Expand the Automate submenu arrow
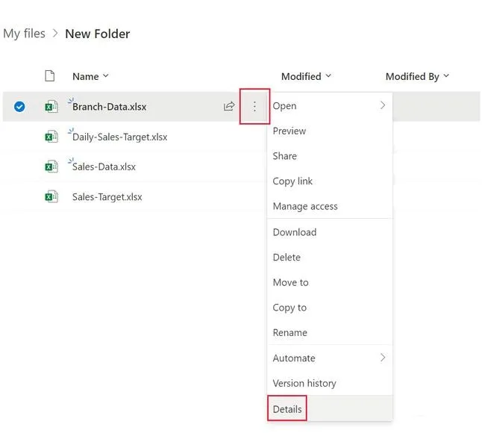Screen dimensions: 482x448 tap(383, 358)
